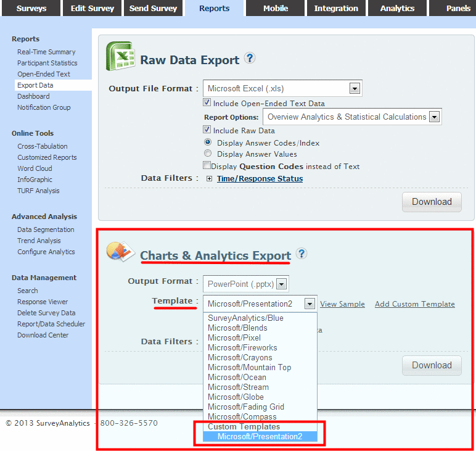Image resolution: width=476 pixels, height=451 pixels.
Task: Uncheck Include Raw Data checkbox
Action: tap(207, 130)
